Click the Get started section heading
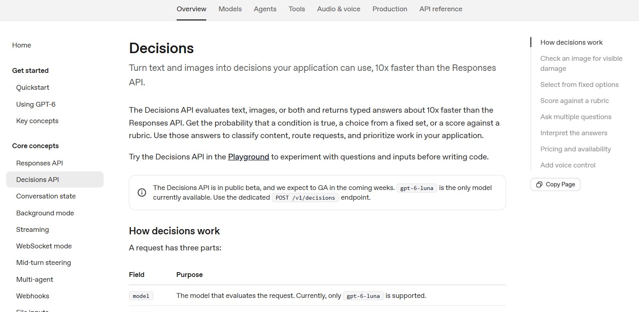 click(x=30, y=70)
